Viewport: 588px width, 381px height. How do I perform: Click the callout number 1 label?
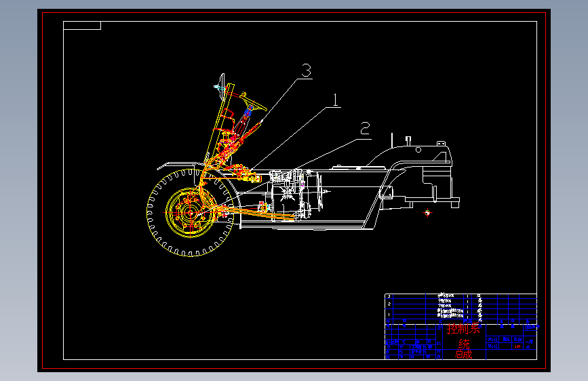coord(335,100)
